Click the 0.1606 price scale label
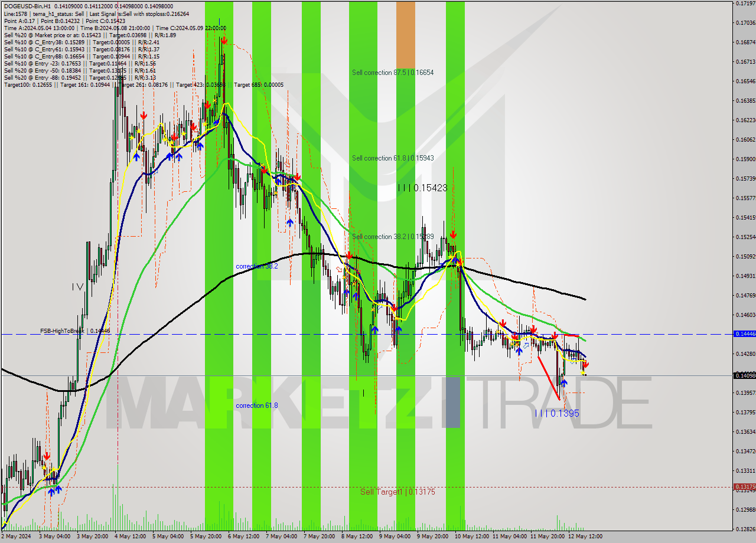This screenshot has width=756, height=543. (x=745, y=139)
